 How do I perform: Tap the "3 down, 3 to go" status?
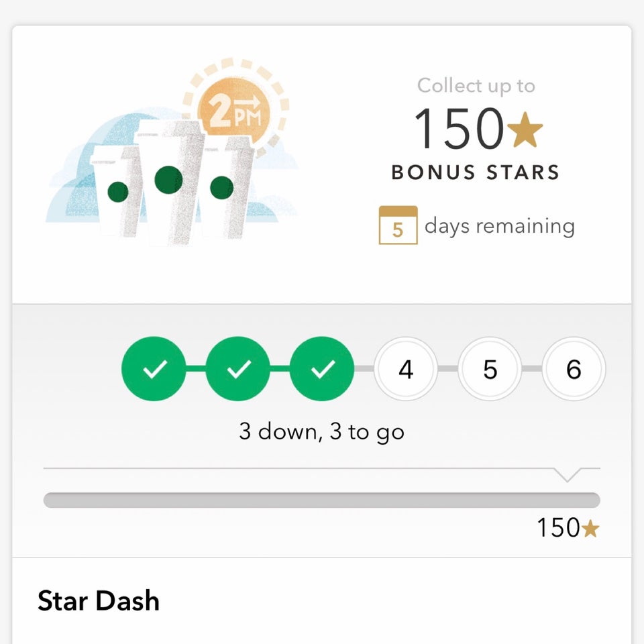pos(321,431)
